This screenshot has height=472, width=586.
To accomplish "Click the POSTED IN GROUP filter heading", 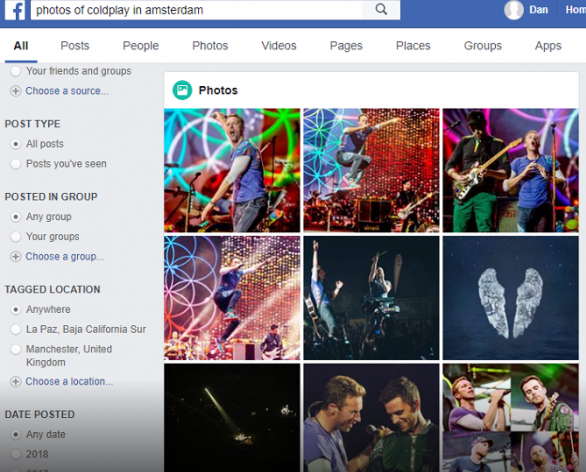I will coord(51,197).
